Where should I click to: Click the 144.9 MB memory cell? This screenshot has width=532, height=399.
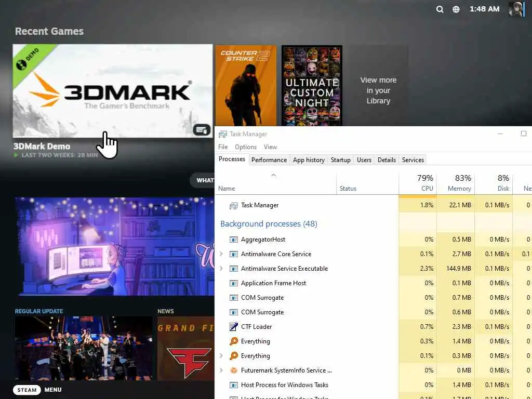(x=456, y=269)
